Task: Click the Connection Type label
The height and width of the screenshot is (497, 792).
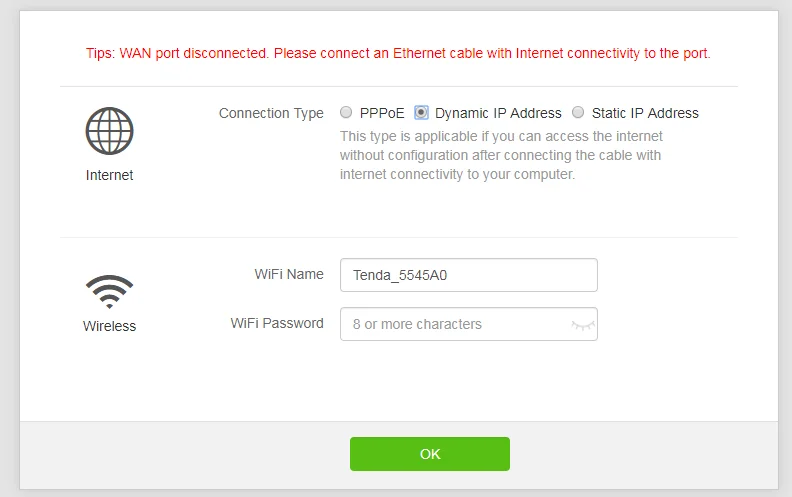Action: click(271, 113)
